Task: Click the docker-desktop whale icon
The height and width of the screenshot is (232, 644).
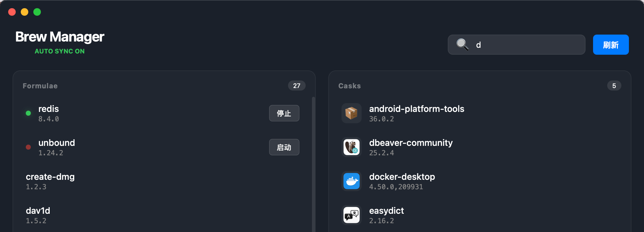Action: 351,181
